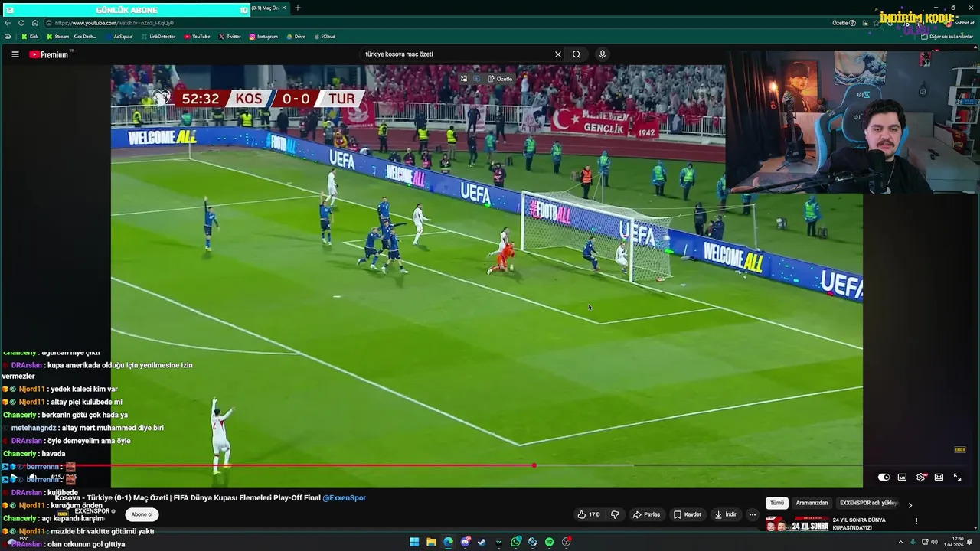Open the system volume control
Viewport: 980px width, 551px height.
[933, 542]
